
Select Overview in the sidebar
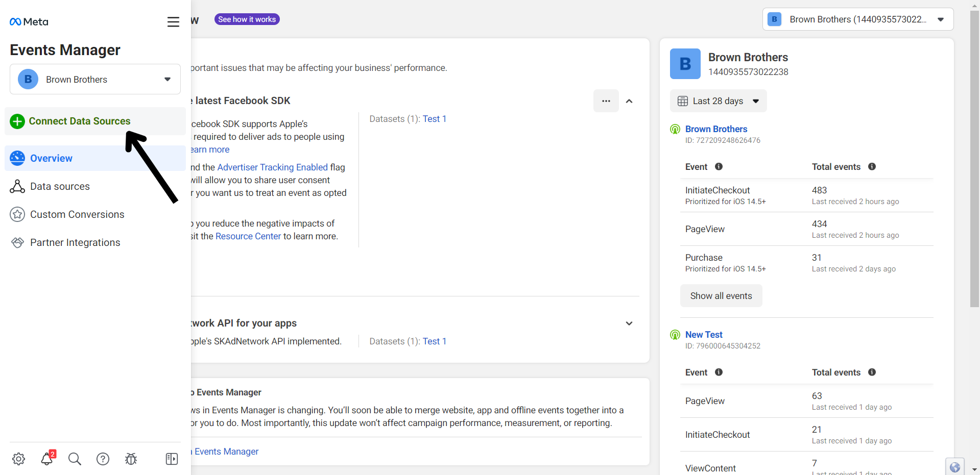tap(95, 158)
